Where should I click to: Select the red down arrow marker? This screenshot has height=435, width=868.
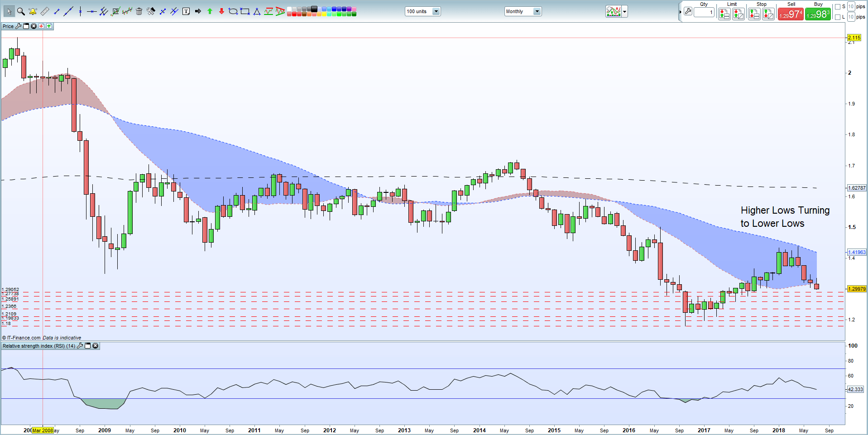221,11
